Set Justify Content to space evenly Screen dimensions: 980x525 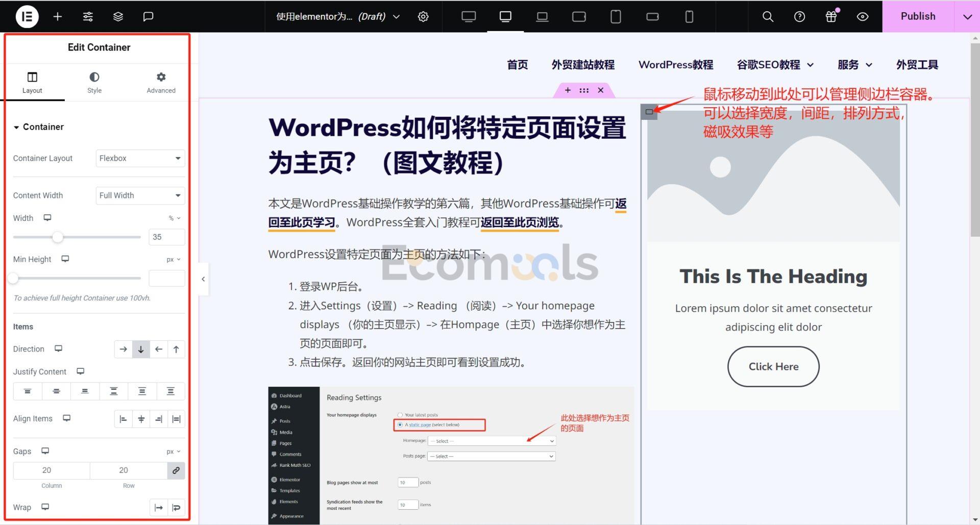[170, 391]
